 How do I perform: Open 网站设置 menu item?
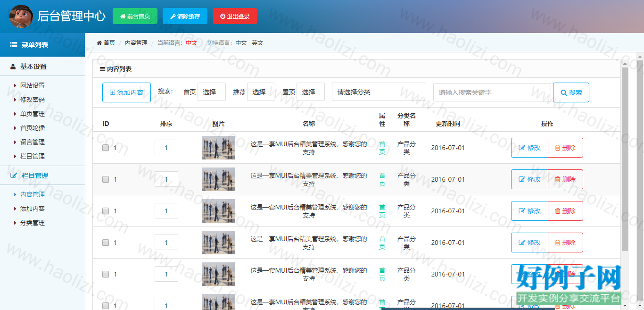(x=33, y=85)
